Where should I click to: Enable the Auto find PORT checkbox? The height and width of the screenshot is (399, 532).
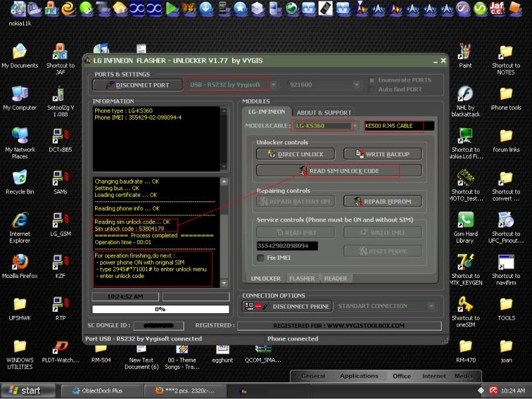[x=372, y=89]
